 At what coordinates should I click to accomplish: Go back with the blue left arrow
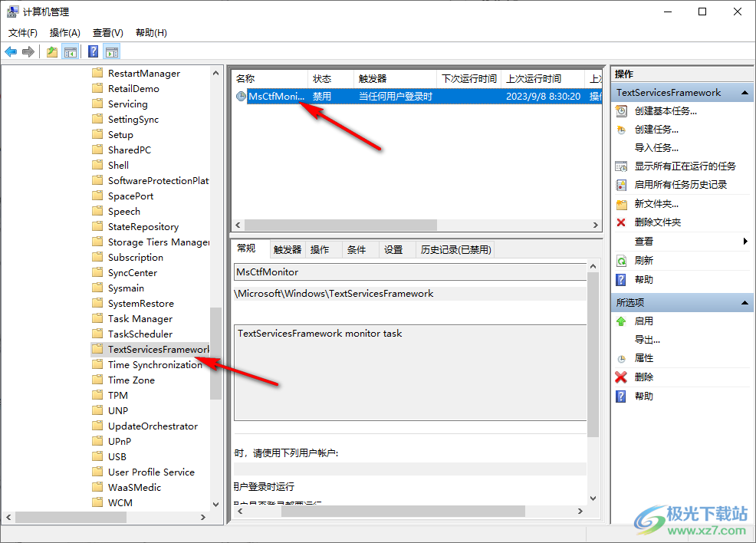click(x=11, y=51)
